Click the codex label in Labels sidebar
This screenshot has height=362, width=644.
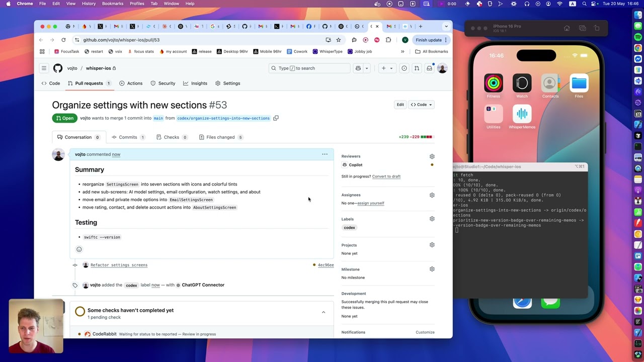(349, 228)
